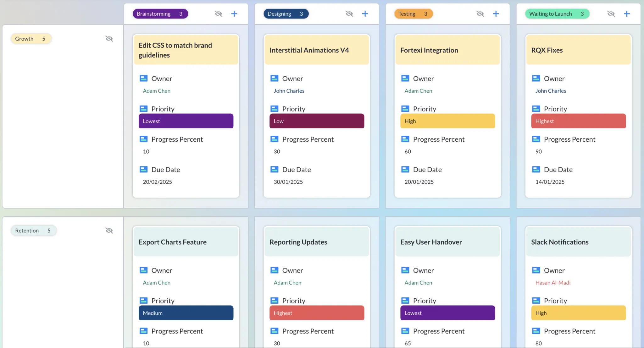
Task: Open the Brainstorming column status label
Action: pyautogui.click(x=159, y=13)
